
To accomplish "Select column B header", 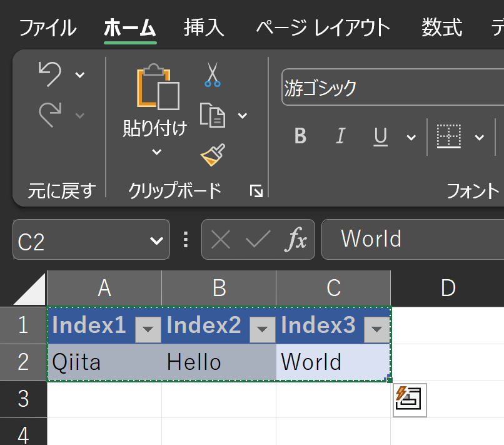I will pyautogui.click(x=219, y=288).
